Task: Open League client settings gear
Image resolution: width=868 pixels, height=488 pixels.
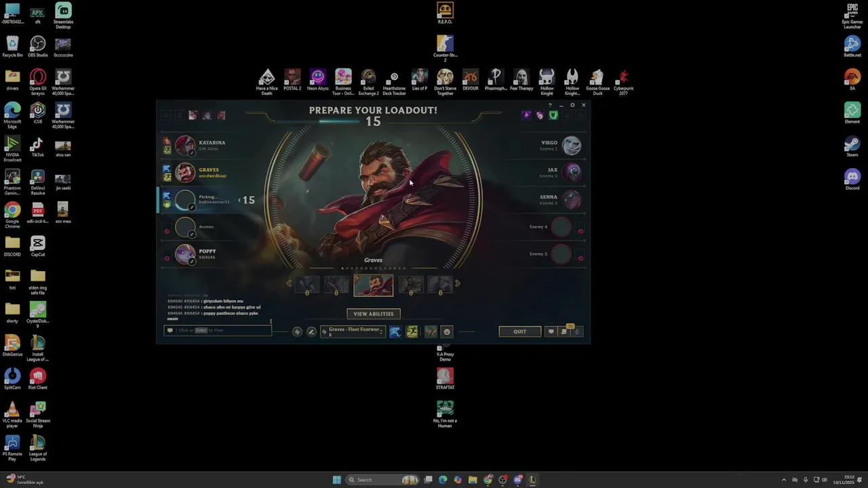Action: coord(572,105)
